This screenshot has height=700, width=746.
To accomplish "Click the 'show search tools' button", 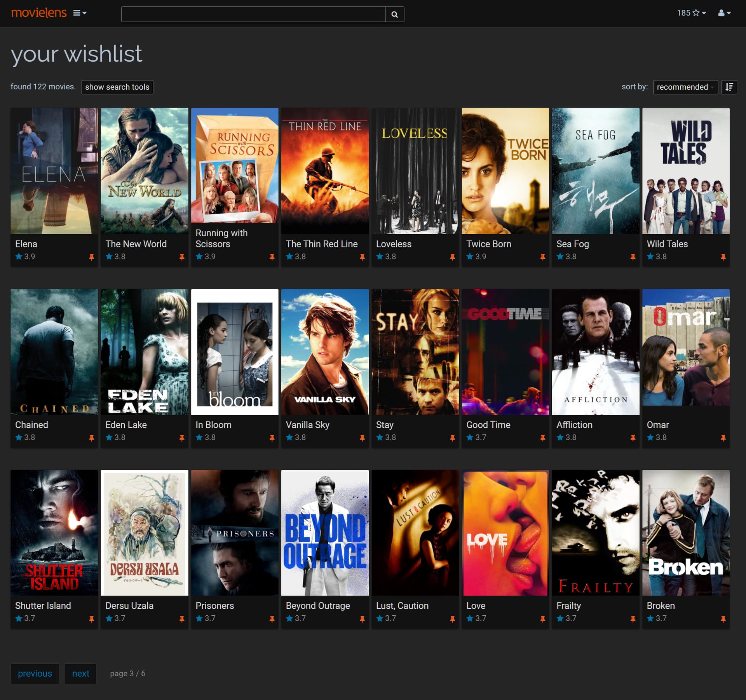I will coord(117,87).
